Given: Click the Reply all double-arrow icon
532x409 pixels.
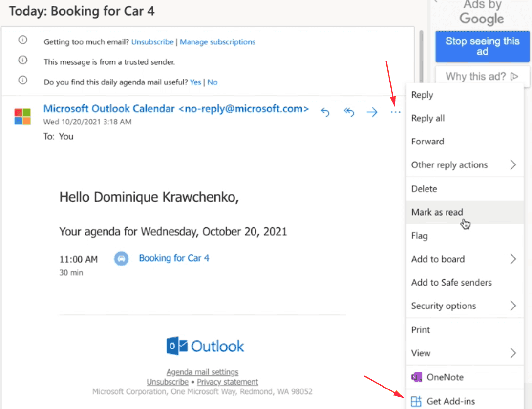Looking at the screenshot, I should pyautogui.click(x=349, y=113).
